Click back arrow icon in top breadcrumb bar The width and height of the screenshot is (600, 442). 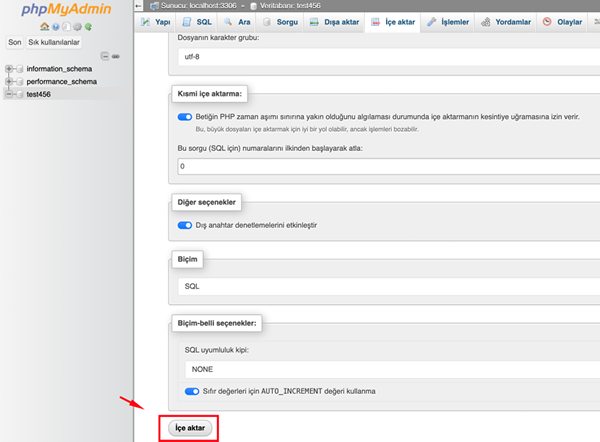coord(139,6)
